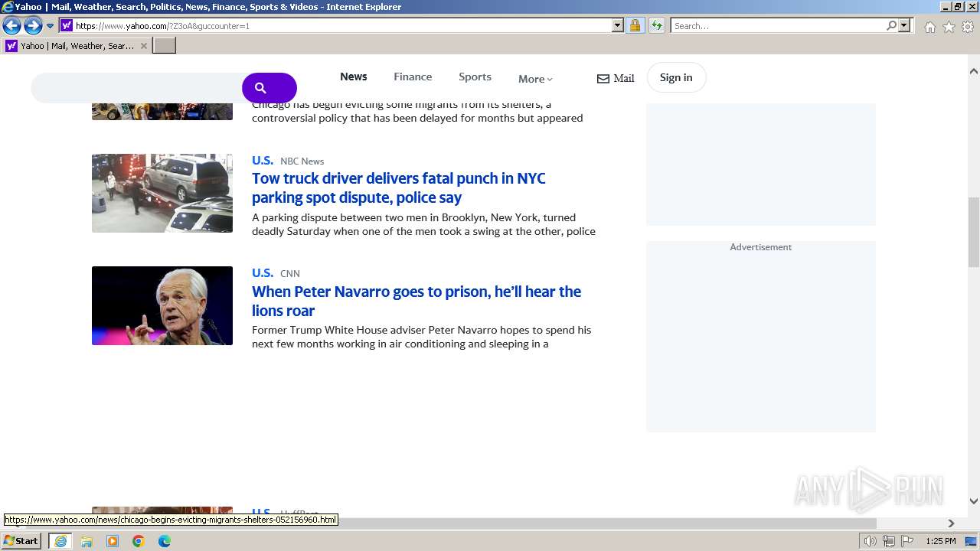Open the File Explorer folder taskbar icon
Image resolution: width=980 pixels, height=551 pixels.
click(x=87, y=541)
